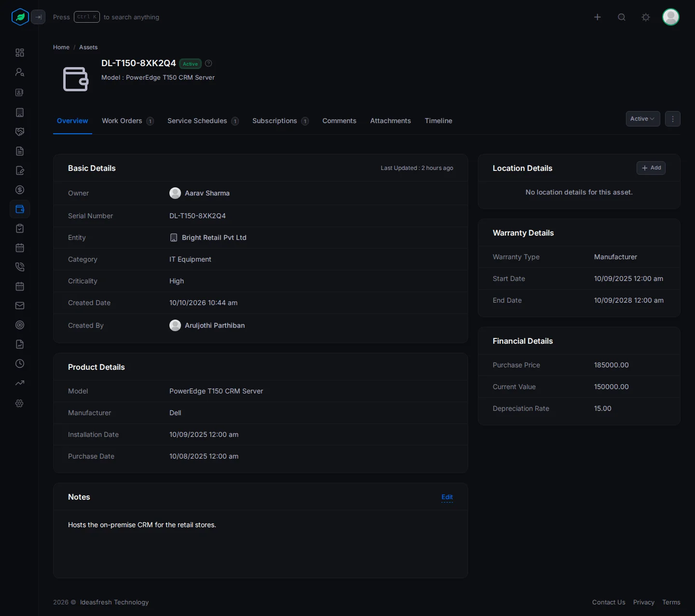Click Aarav Sharma's avatar in Owner row
695x616 pixels.
[175, 193]
